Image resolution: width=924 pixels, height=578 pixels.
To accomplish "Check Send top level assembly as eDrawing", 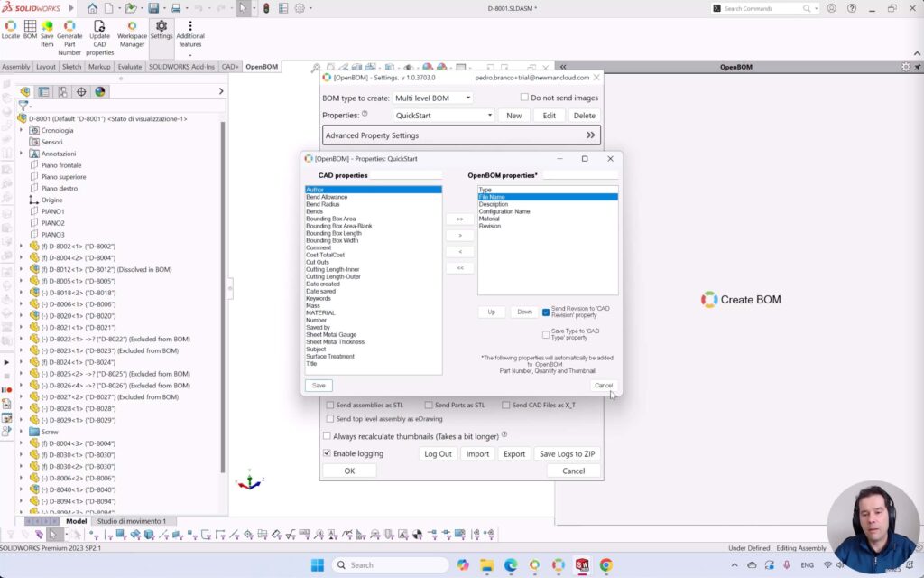I will click(330, 419).
